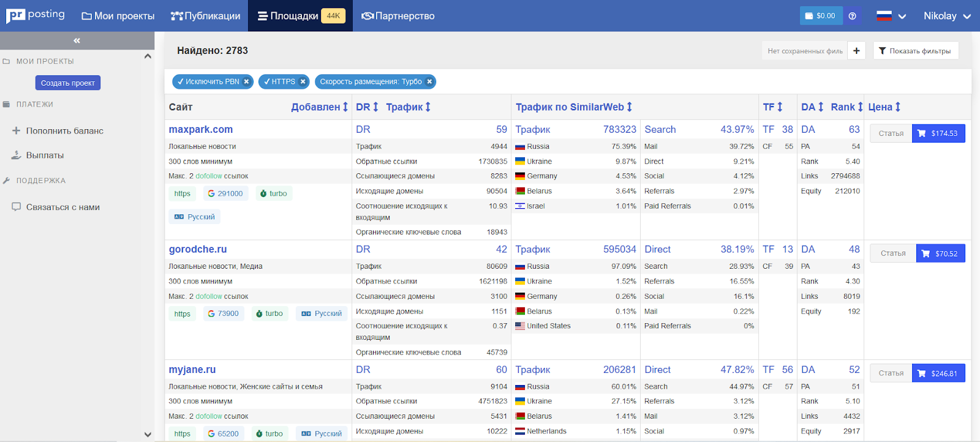Click the Google 291000 tag on maxpark.com
The width and height of the screenshot is (980, 442).
(225, 193)
